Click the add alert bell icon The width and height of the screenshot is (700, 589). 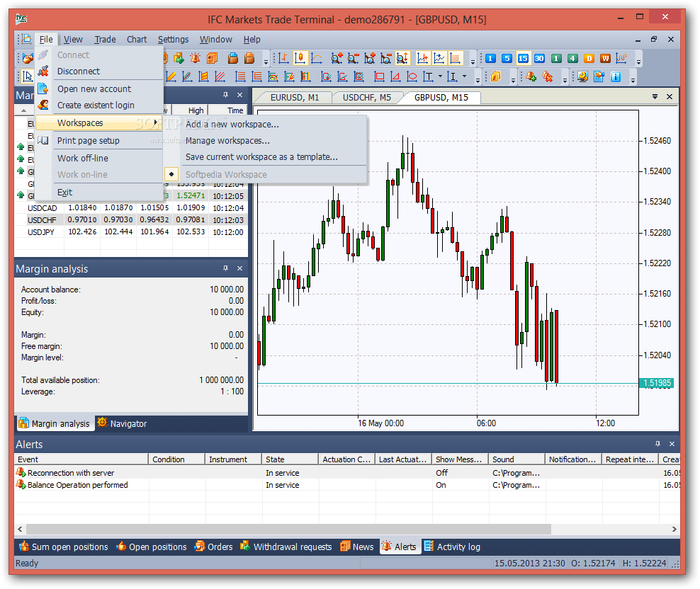tap(531, 76)
